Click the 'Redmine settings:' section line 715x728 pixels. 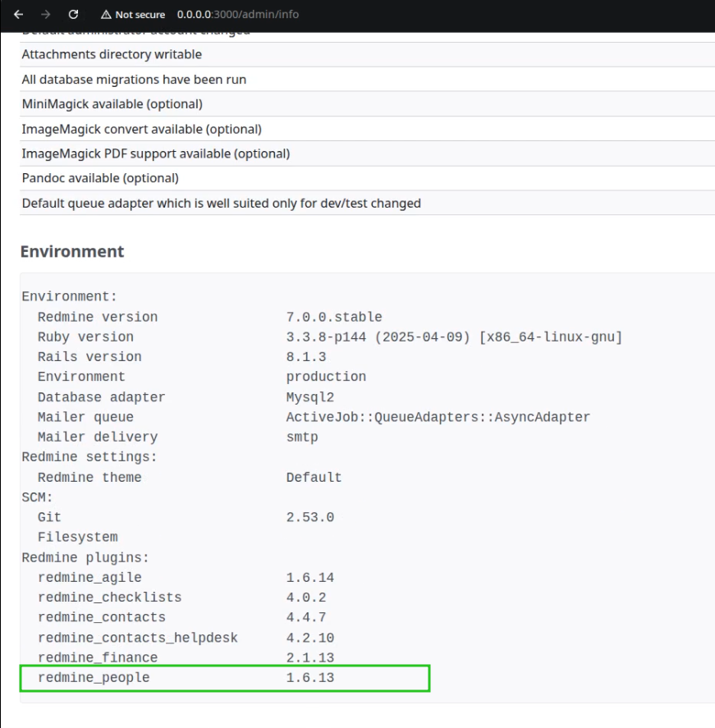(89, 457)
